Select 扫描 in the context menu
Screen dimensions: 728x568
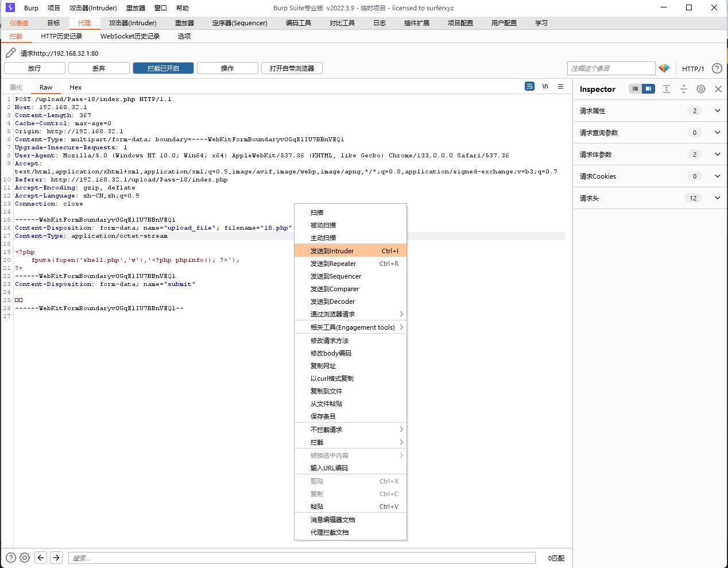pyautogui.click(x=350, y=212)
